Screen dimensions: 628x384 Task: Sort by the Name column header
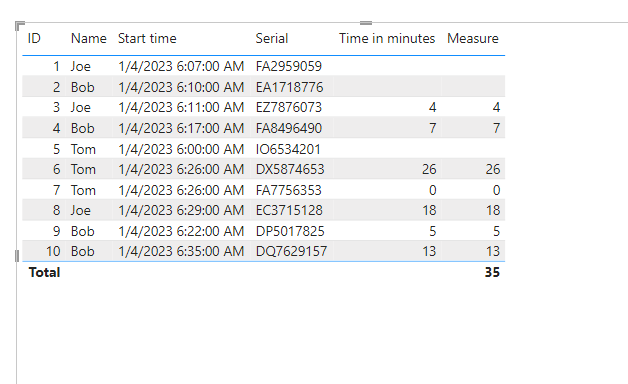(89, 38)
